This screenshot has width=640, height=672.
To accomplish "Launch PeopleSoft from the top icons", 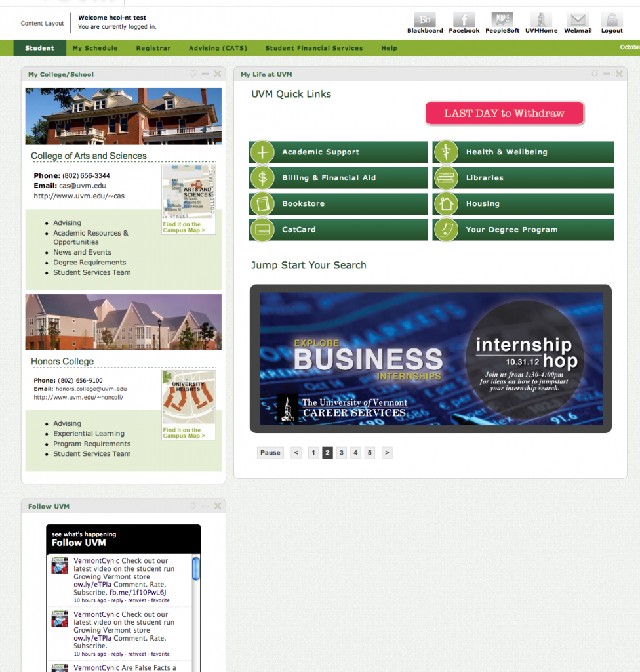I will (502, 20).
